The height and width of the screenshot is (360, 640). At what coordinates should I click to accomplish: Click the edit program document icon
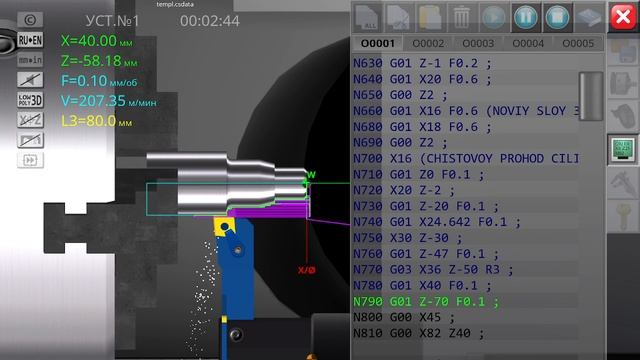398,18
